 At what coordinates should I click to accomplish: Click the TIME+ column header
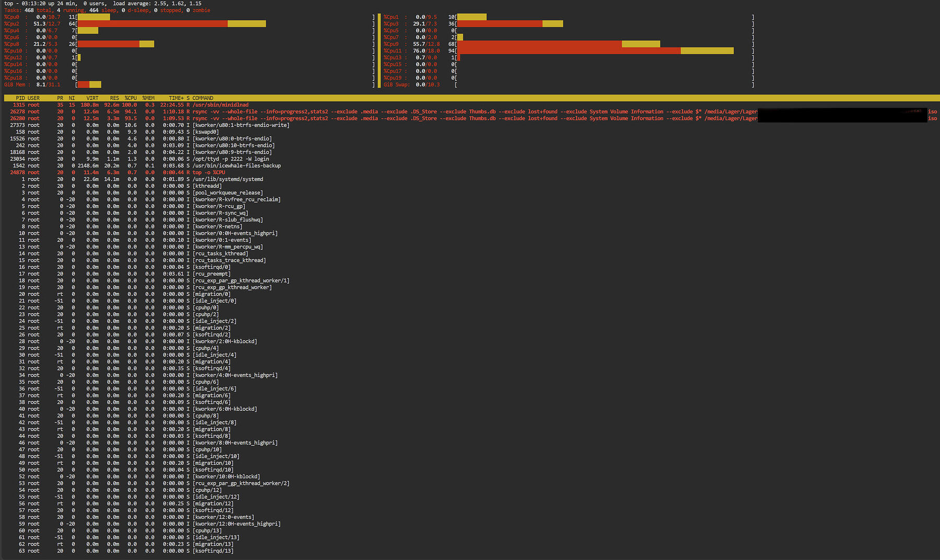click(x=176, y=98)
